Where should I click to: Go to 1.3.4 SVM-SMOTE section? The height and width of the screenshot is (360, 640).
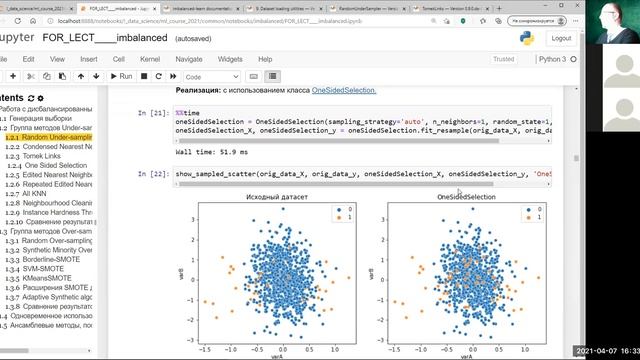point(34,269)
